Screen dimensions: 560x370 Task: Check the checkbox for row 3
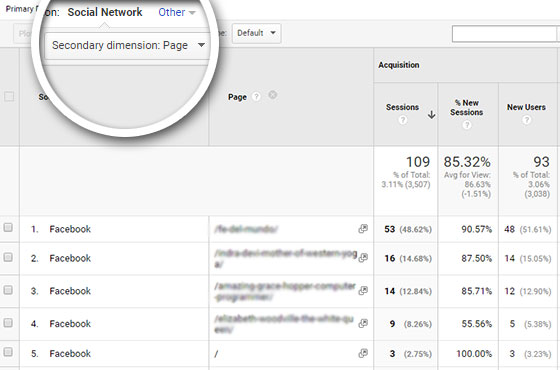(x=8, y=290)
